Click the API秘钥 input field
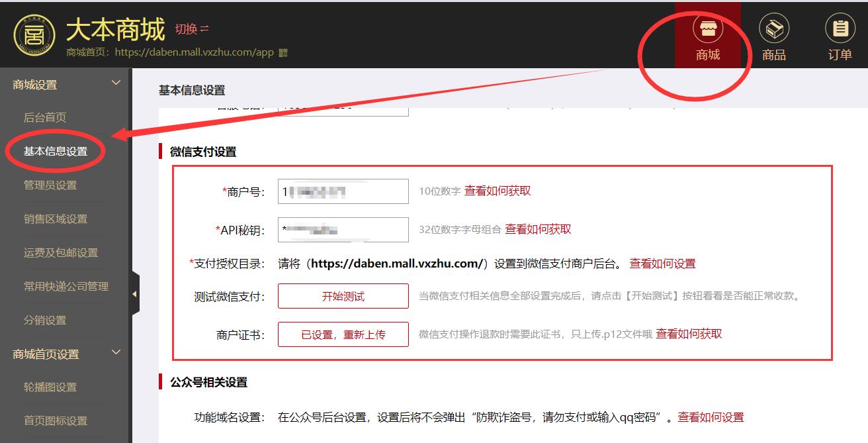 click(343, 230)
